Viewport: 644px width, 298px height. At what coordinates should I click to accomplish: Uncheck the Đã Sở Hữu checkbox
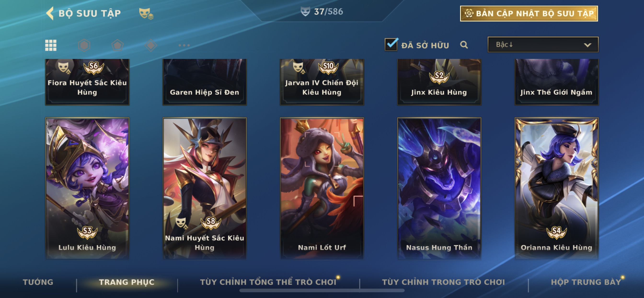pos(391,45)
